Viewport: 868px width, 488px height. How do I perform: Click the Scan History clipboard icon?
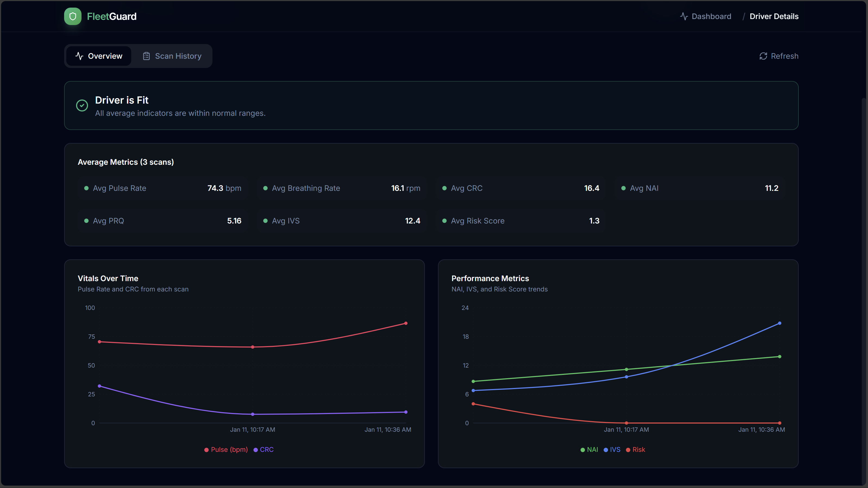click(146, 56)
